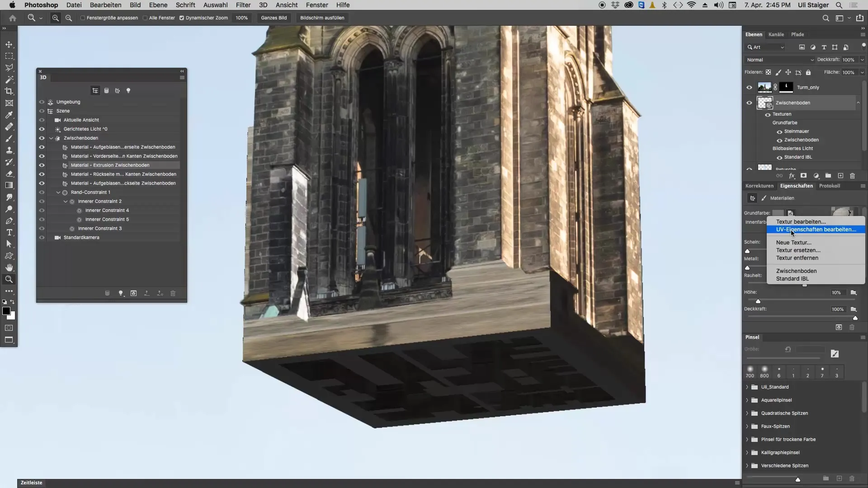Screen dimensions: 868x488
Task: Disable Dynamischer Zoom checkbox
Action: click(182, 18)
